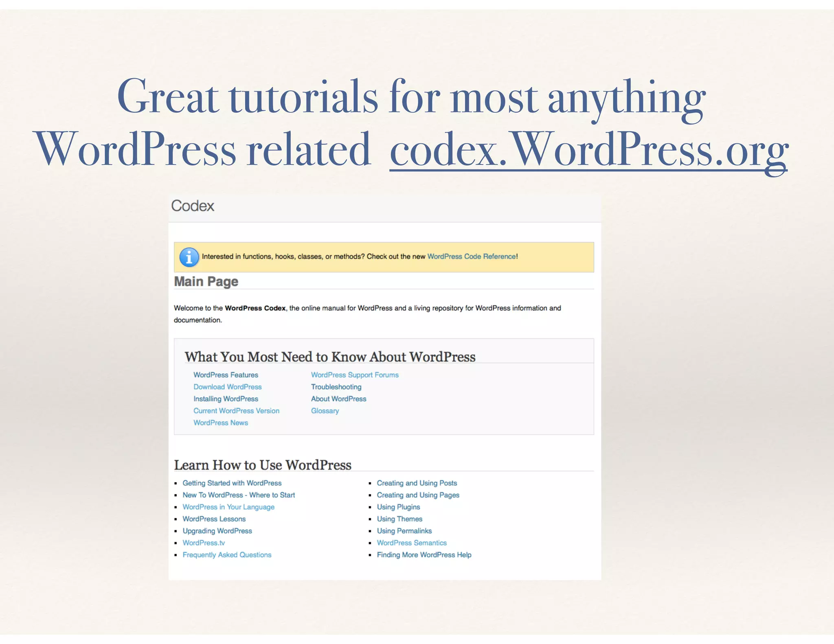Viewport: 834px width, 644px height.
Task: Click the About WordPress link
Action: [x=338, y=399]
